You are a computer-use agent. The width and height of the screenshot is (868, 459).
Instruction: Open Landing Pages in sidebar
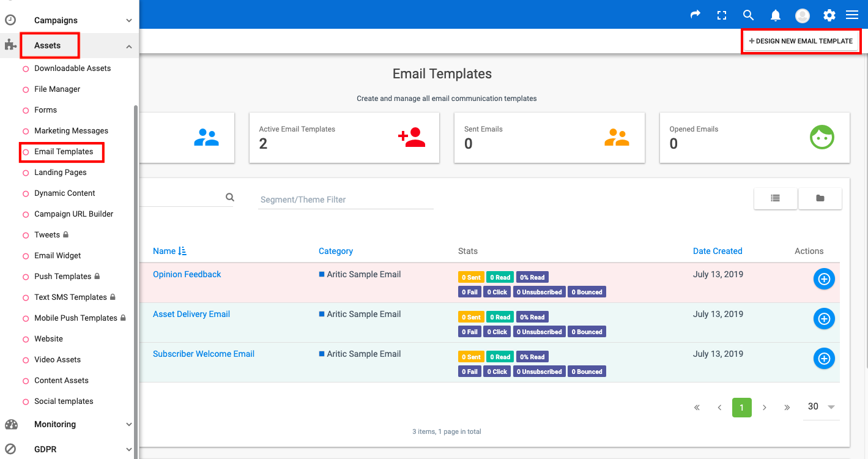pyautogui.click(x=61, y=173)
